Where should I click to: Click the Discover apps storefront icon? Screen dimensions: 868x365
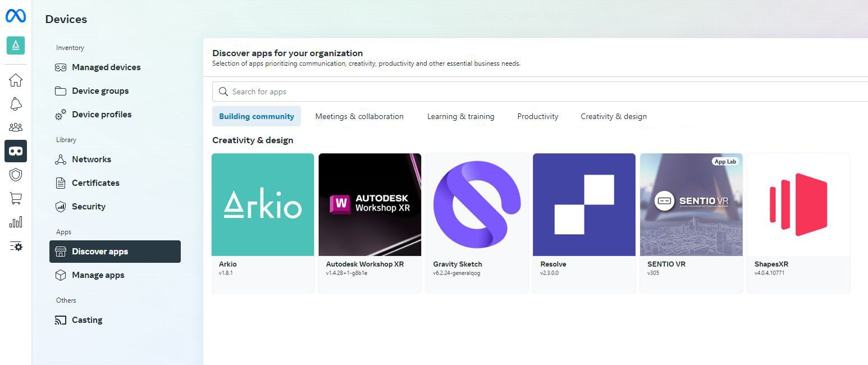(x=61, y=252)
